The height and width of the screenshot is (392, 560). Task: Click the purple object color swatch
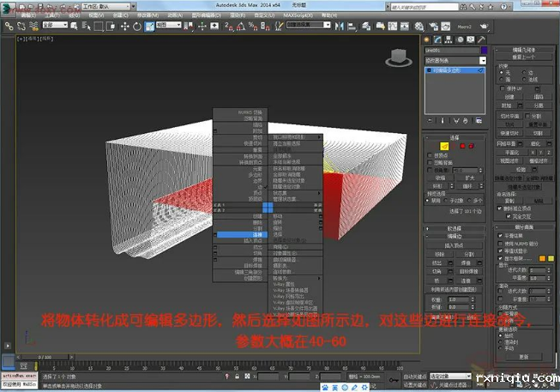[484, 50]
